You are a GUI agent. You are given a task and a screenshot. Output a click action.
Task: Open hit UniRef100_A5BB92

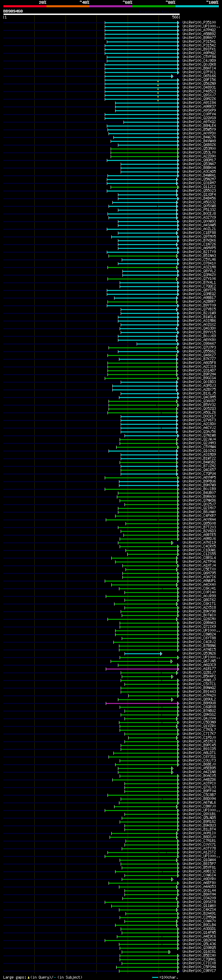click(199, 34)
